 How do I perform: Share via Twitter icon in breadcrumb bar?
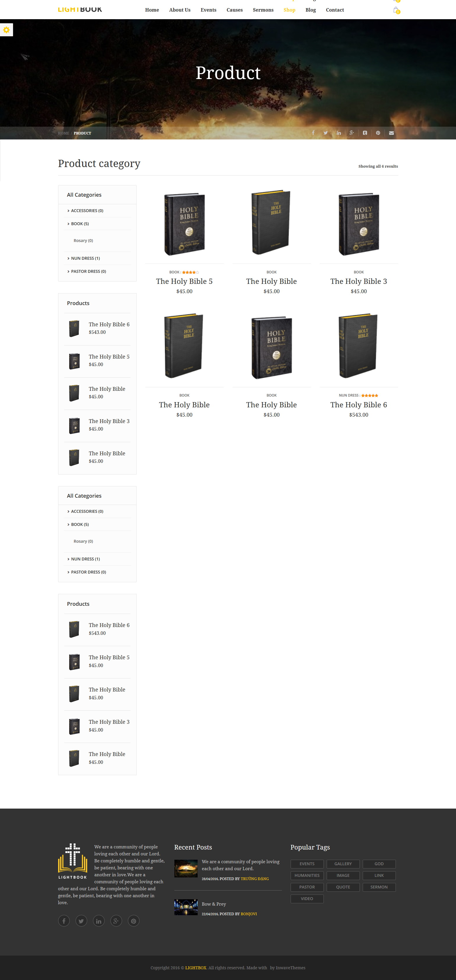tap(326, 133)
